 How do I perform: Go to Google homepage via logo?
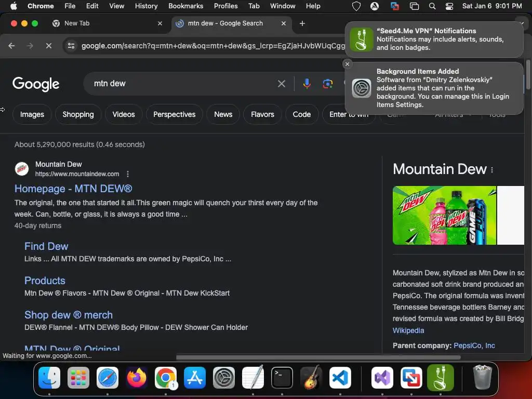(x=36, y=84)
